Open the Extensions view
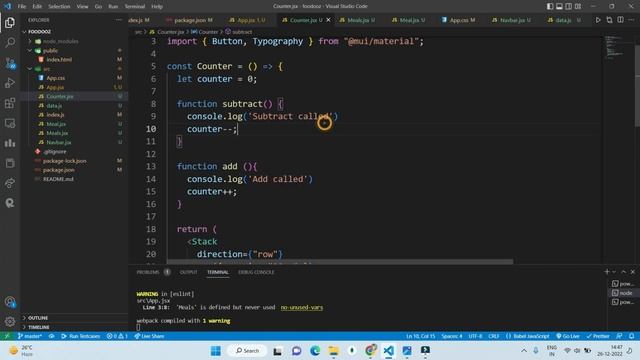This screenshot has width=640, height=360. pyautogui.click(x=10, y=103)
